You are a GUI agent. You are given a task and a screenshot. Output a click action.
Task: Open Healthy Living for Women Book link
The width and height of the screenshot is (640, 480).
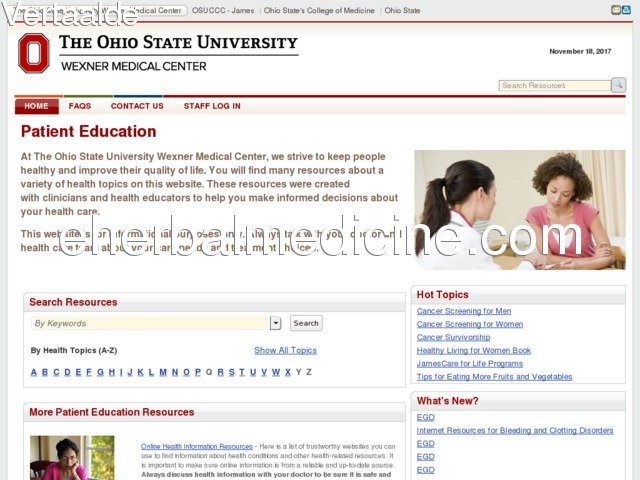[474, 350]
